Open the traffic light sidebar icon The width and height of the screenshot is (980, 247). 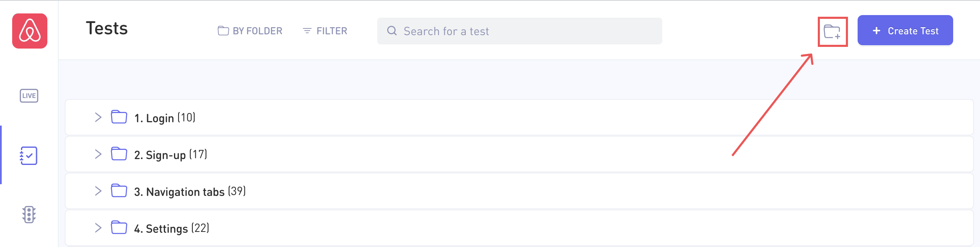click(29, 215)
